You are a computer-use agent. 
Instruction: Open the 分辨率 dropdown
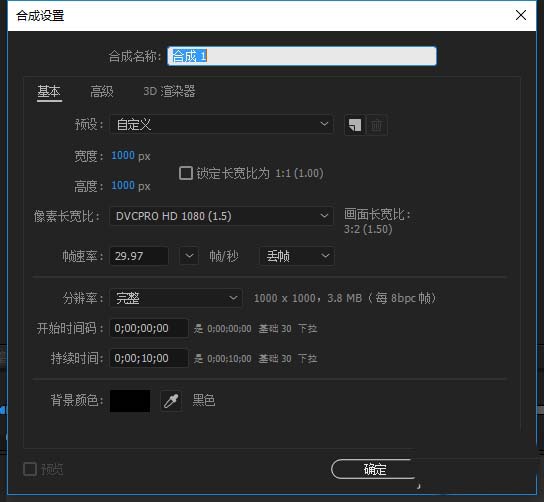tap(176, 298)
